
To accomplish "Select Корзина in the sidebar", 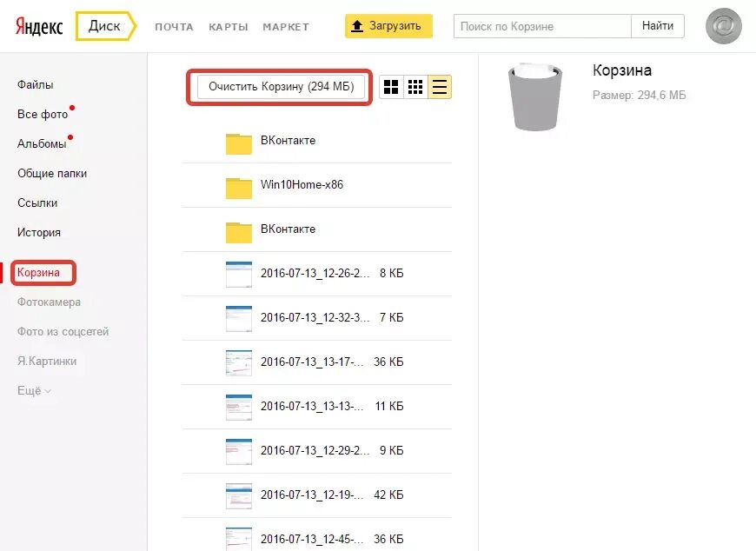I will coord(38,272).
